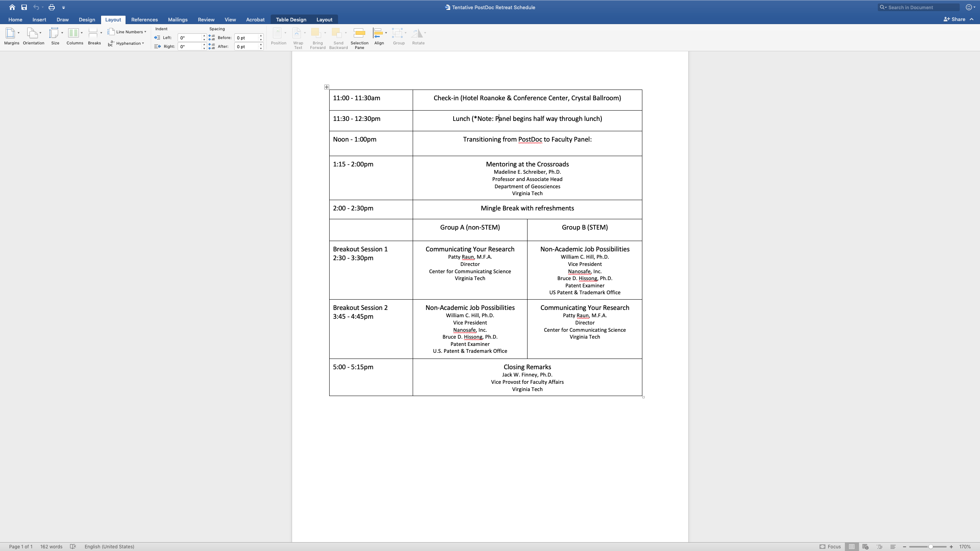Select Outline view

pos(879,546)
